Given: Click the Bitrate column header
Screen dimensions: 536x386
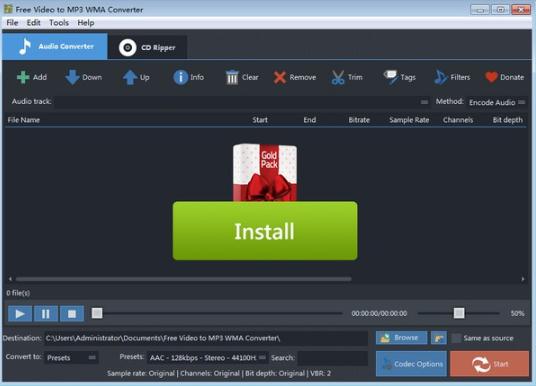Looking at the screenshot, I should [x=359, y=120].
